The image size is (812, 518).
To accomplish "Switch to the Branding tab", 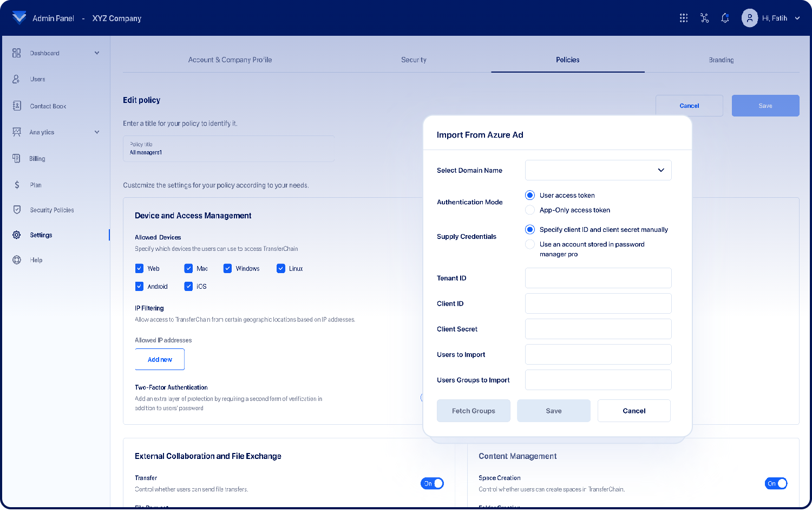I will point(721,60).
